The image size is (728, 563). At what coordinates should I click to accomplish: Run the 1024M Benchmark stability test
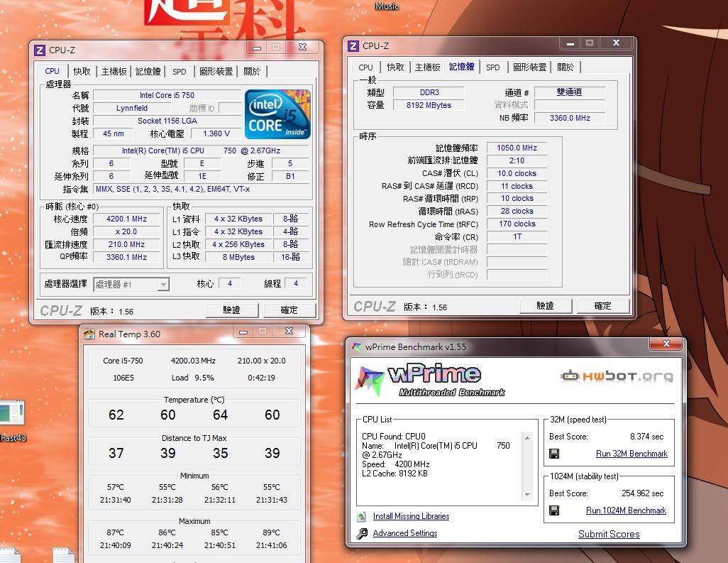click(x=626, y=510)
